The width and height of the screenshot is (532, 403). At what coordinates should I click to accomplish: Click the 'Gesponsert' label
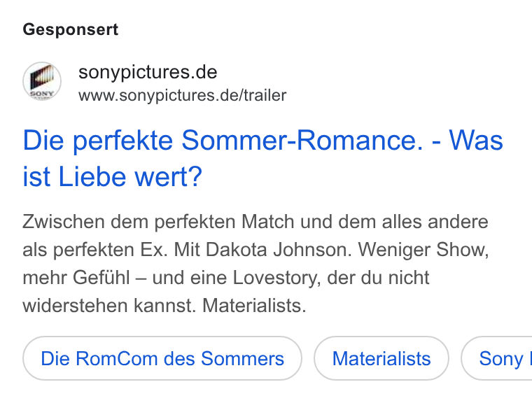(71, 29)
